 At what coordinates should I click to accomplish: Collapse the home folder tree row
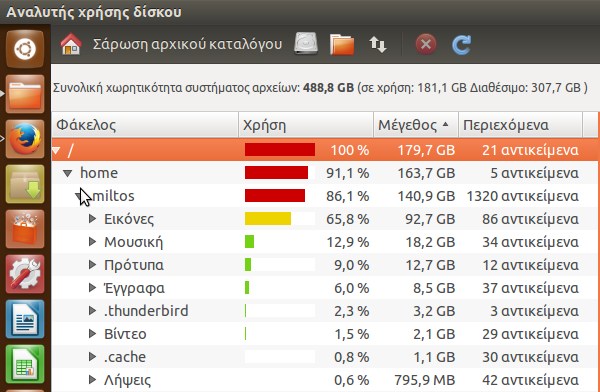(68, 173)
